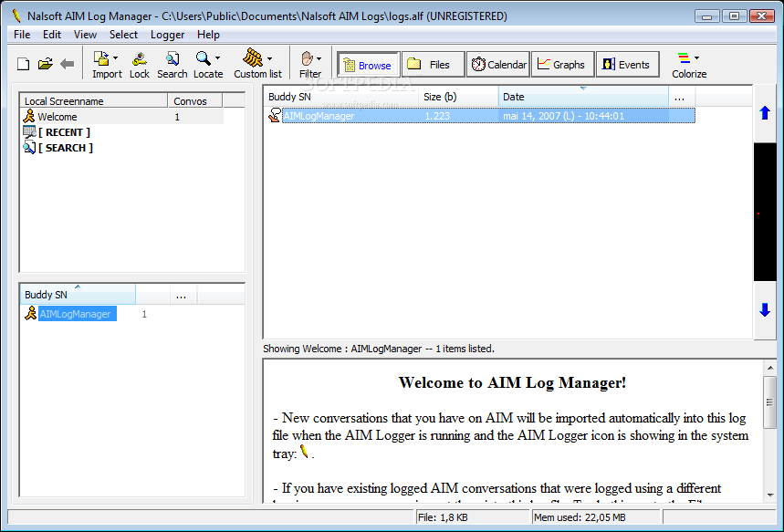Image resolution: width=784 pixels, height=532 pixels.
Task: Open the Select menu
Action: [x=123, y=35]
